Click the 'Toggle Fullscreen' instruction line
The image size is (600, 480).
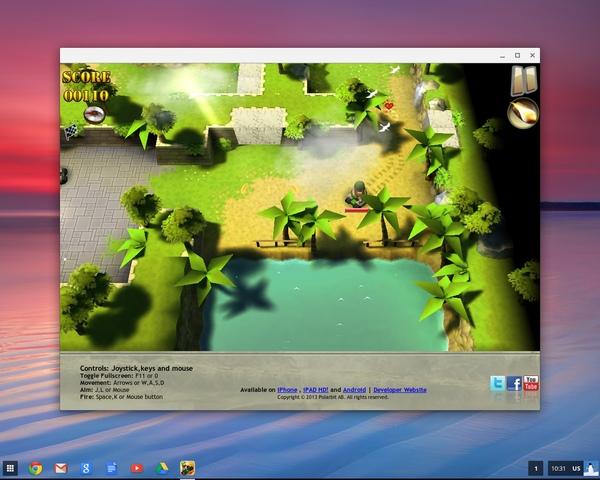click(x=119, y=376)
